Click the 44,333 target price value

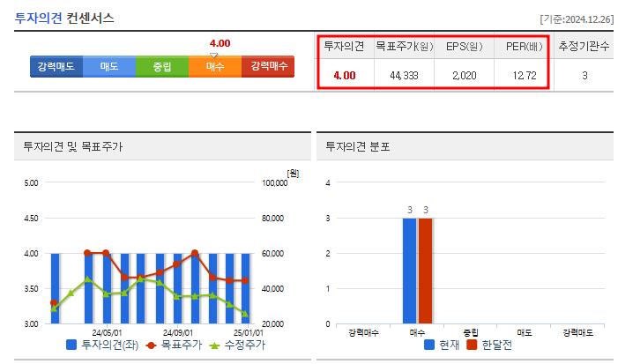[x=404, y=75]
